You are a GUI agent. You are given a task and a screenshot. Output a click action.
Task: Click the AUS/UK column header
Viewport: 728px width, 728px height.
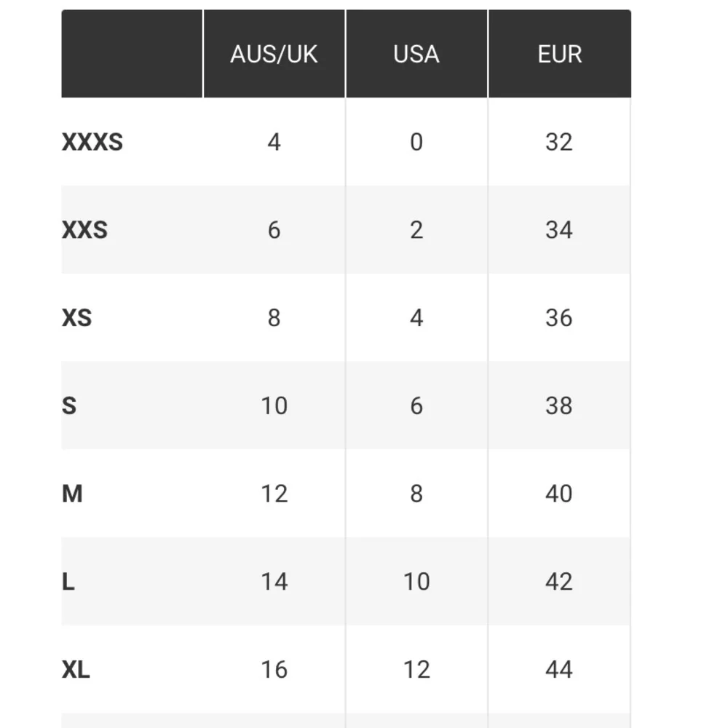coord(274,55)
